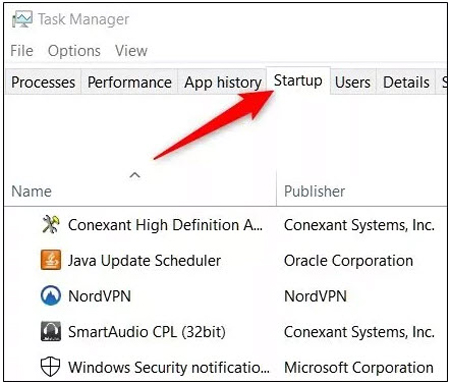Click the Task Manager app icon
The height and width of the screenshot is (382, 450).
coord(22,19)
